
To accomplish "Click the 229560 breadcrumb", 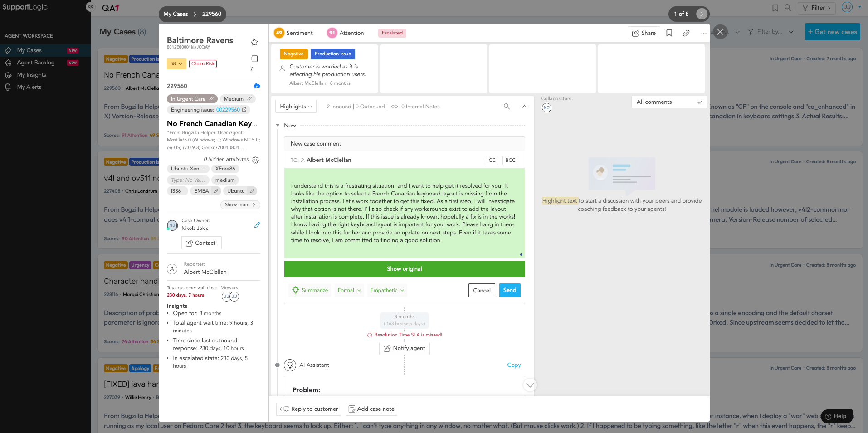I will (212, 14).
